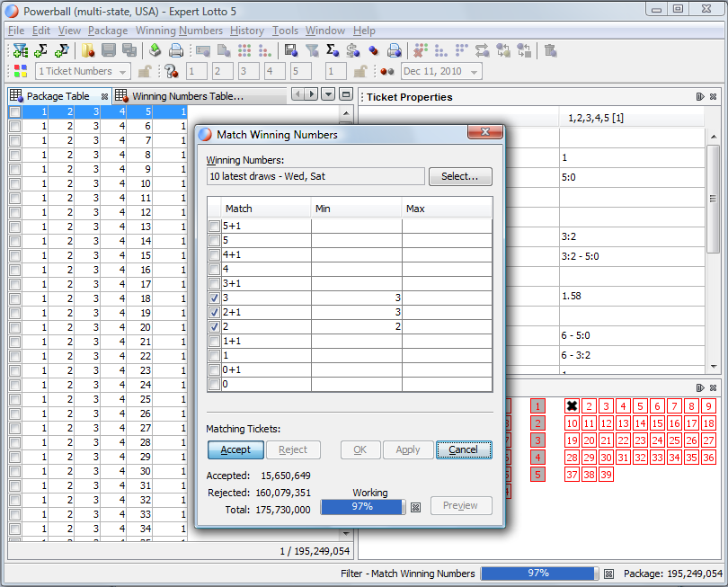Screen dimensions: 728x587
Task: Stop the filter via dialog progress cancel icon
Action: tap(415, 507)
